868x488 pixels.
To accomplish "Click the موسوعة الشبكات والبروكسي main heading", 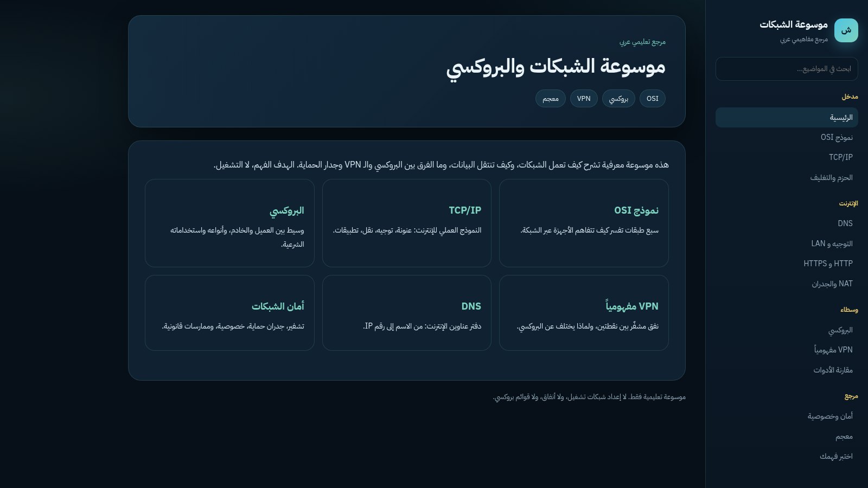I will tap(556, 67).
